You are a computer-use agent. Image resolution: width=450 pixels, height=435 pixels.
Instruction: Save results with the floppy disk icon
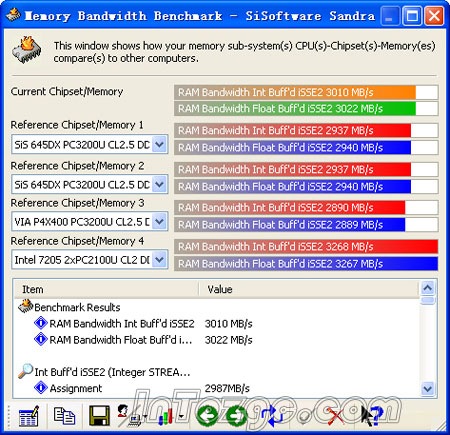click(x=99, y=416)
